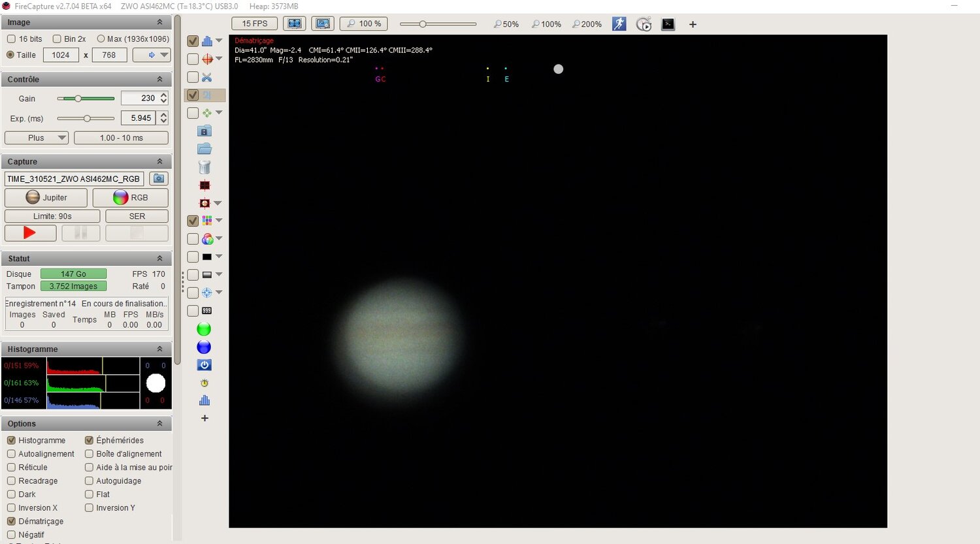Viewport: 980px width, 544px height.
Task: Collapse the Capture panel
Action: [x=159, y=161]
